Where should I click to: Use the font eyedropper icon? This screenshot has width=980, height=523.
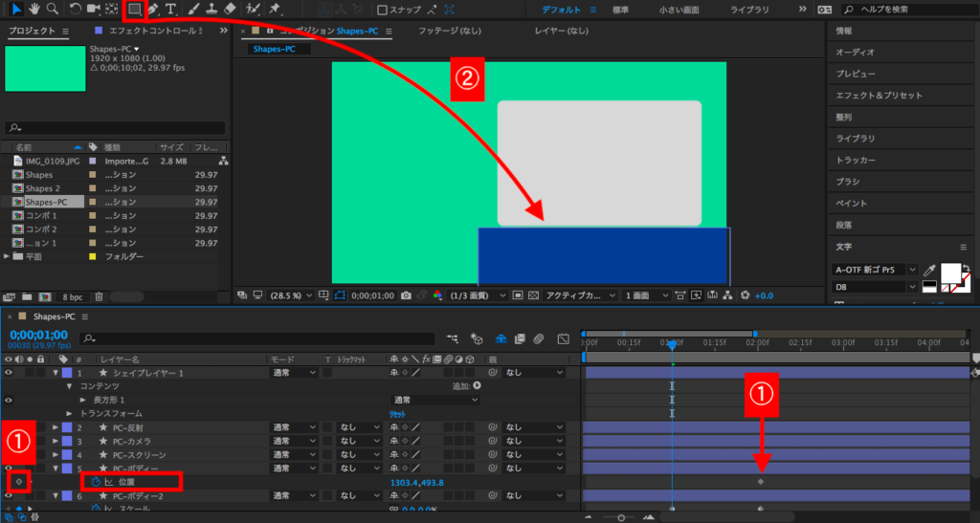coord(927,272)
